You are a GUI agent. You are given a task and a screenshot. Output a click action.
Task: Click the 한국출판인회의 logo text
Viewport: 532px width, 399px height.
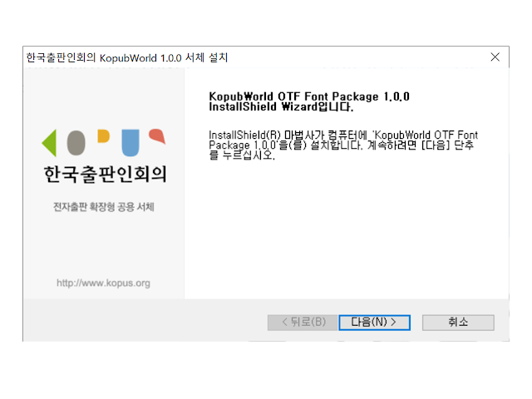coord(106,175)
